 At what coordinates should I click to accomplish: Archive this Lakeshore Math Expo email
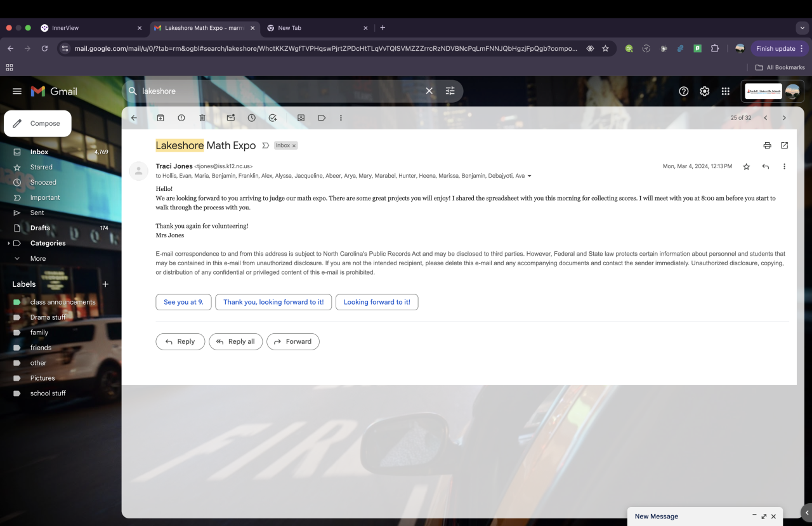(x=160, y=118)
